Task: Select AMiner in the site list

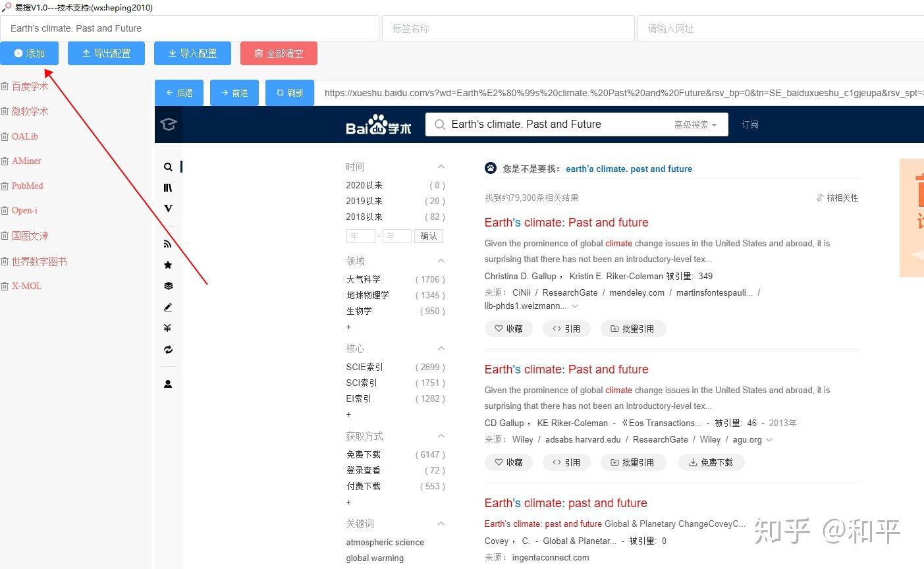Action: tap(26, 161)
